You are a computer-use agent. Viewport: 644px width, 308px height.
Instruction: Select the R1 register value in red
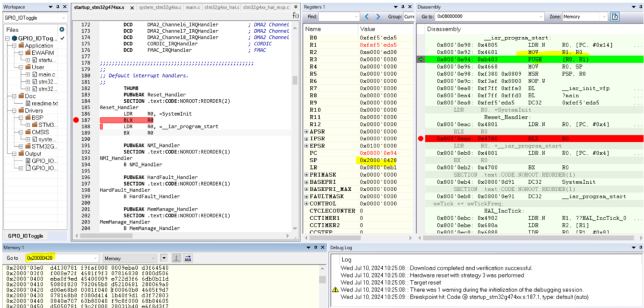(378, 44)
